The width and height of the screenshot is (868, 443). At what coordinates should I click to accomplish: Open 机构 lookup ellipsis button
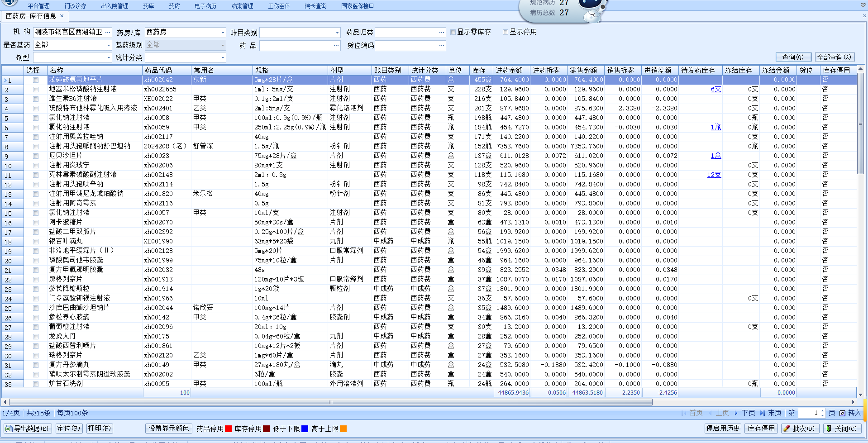(x=108, y=32)
